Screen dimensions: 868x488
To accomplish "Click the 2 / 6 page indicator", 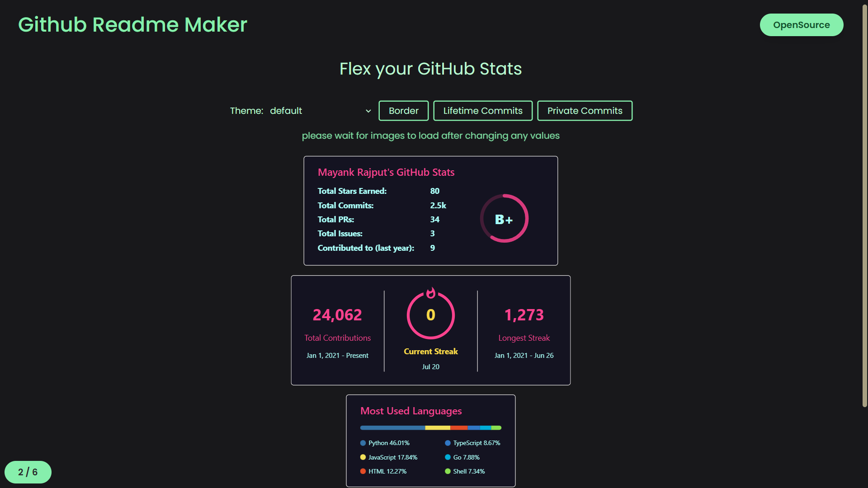I will pyautogui.click(x=28, y=472).
